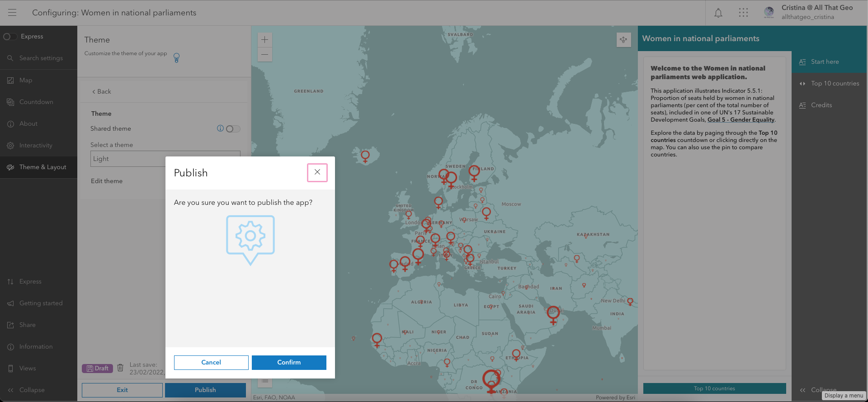Click Edit theme option
Screen dimensions: 868x402
pos(107,181)
